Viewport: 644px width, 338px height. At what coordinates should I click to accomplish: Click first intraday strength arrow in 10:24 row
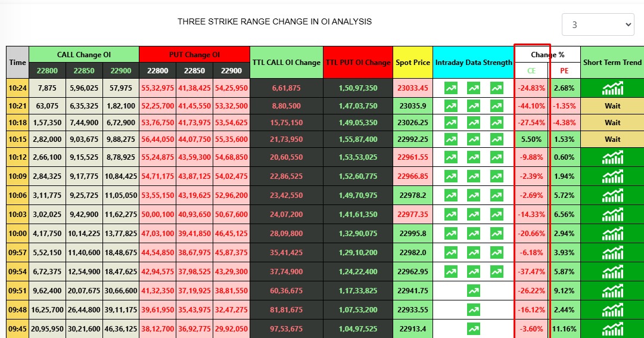pyautogui.click(x=451, y=88)
